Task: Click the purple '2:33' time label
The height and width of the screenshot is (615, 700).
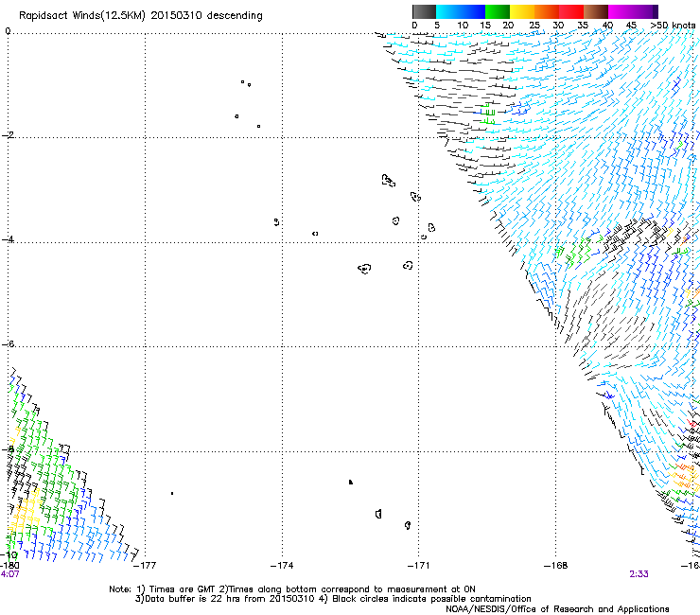Action: (639, 574)
